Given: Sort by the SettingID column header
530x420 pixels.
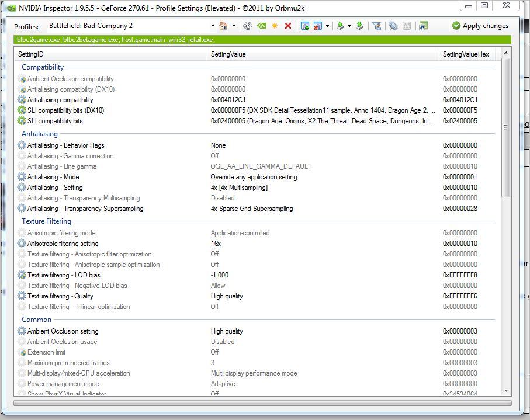Looking at the screenshot, I should click(x=110, y=54).
